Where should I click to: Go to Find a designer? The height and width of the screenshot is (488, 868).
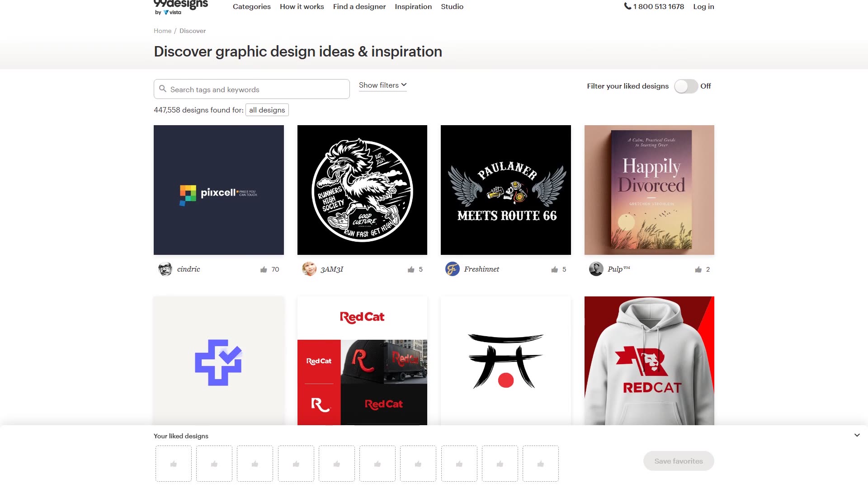pos(359,7)
